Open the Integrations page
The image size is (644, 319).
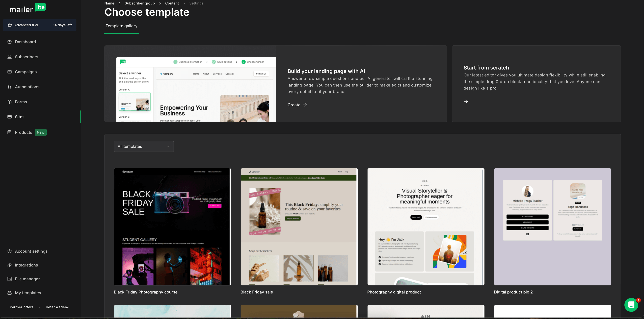tap(26, 265)
